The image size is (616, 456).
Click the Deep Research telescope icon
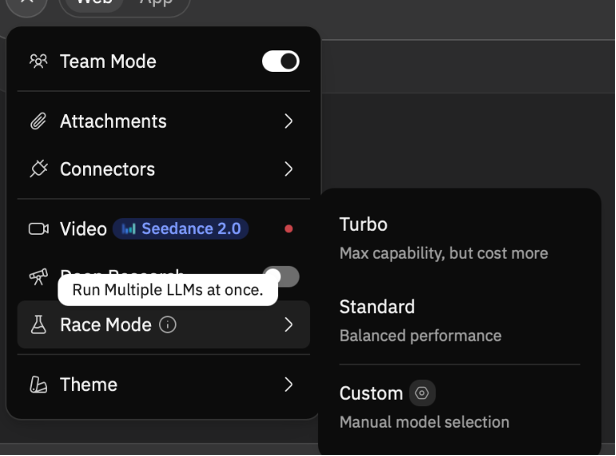click(38, 277)
